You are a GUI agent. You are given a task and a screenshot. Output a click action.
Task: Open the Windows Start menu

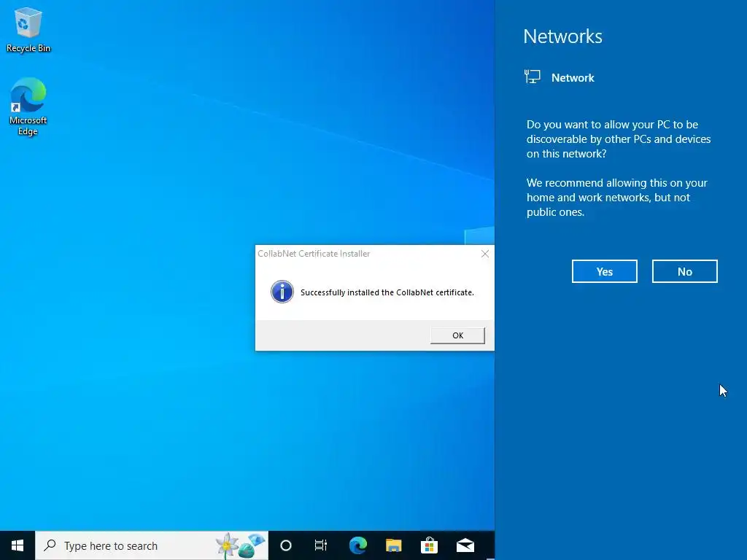click(18, 545)
